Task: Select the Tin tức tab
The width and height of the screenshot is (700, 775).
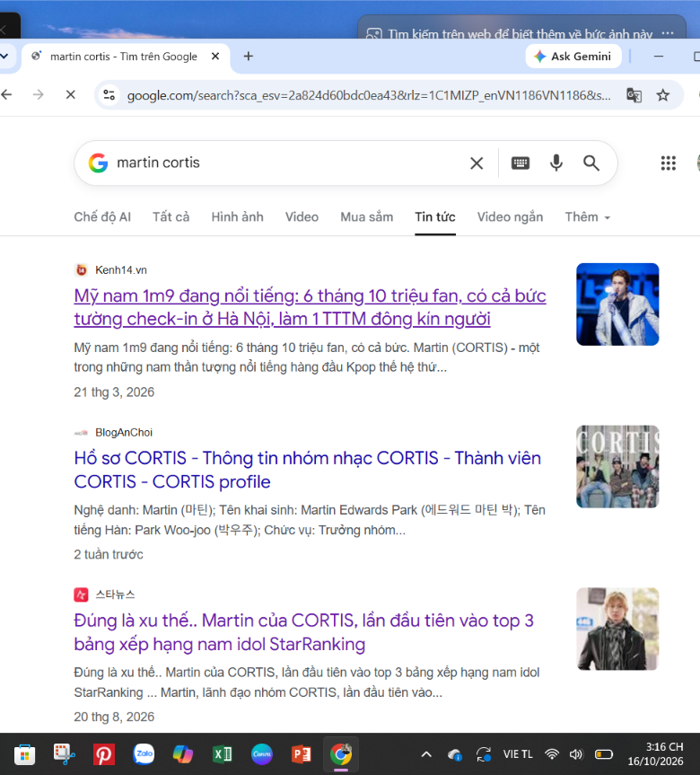Action: pos(435,217)
